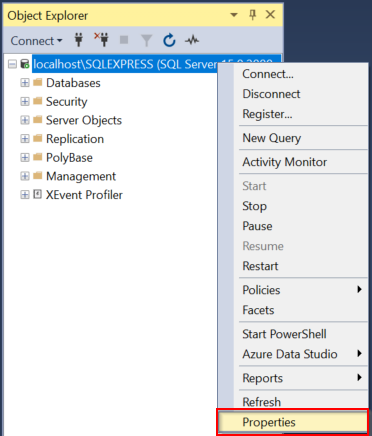The width and height of the screenshot is (372, 436).
Task: Click the Replication folder icon
Action: (38, 138)
